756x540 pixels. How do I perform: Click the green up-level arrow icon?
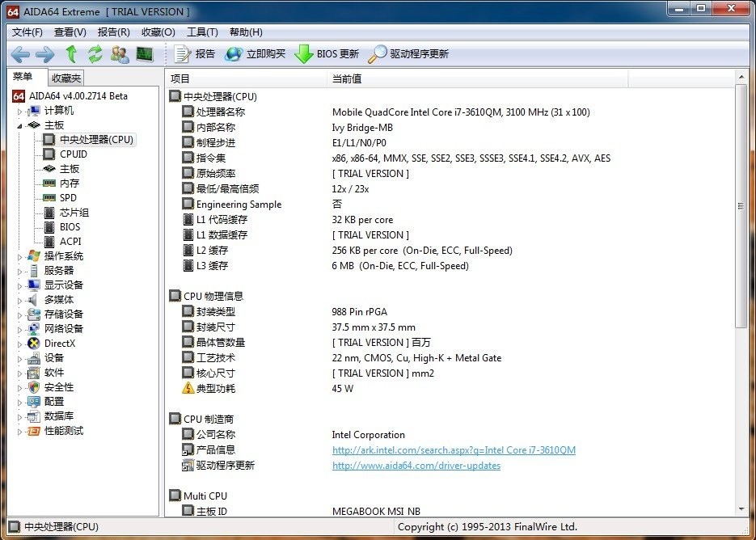(x=71, y=54)
